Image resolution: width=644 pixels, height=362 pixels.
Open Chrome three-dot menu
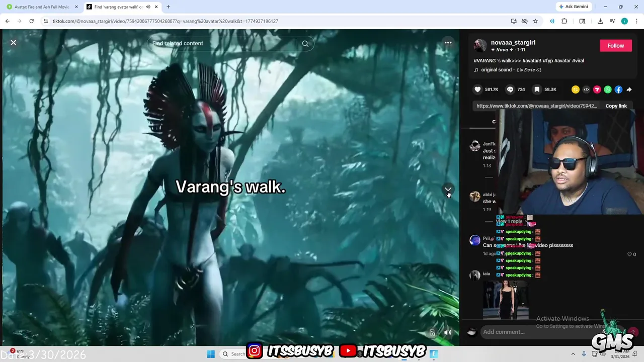(636, 21)
